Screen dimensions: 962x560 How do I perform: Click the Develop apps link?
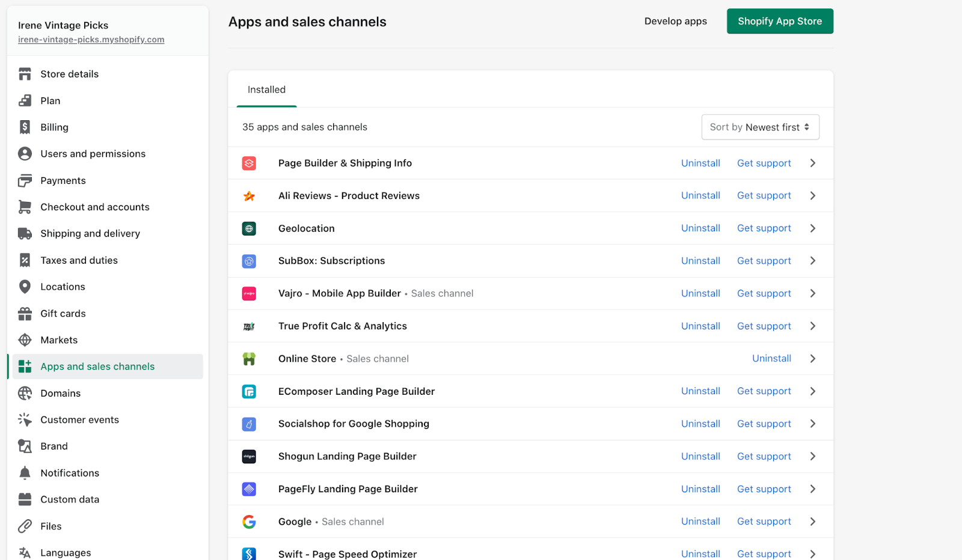click(x=675, y=21)
